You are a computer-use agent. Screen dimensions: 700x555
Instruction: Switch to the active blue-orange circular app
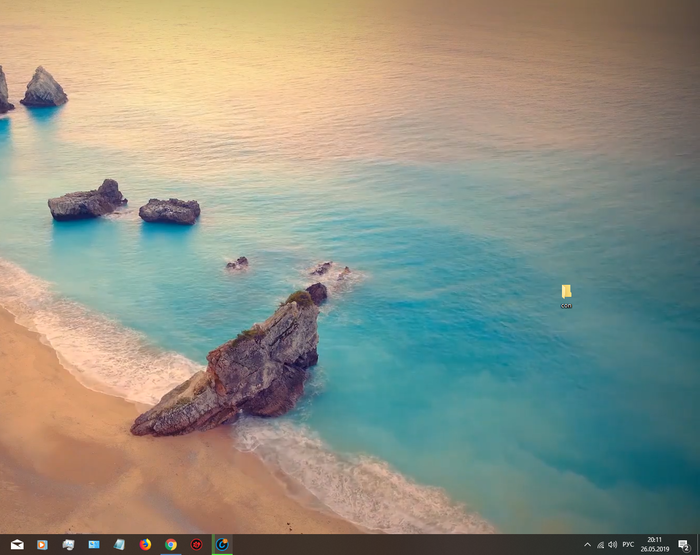222,545
